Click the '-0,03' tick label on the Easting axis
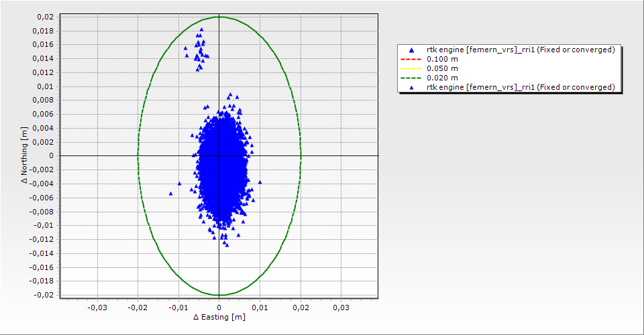644x335 pixels. 97,308
